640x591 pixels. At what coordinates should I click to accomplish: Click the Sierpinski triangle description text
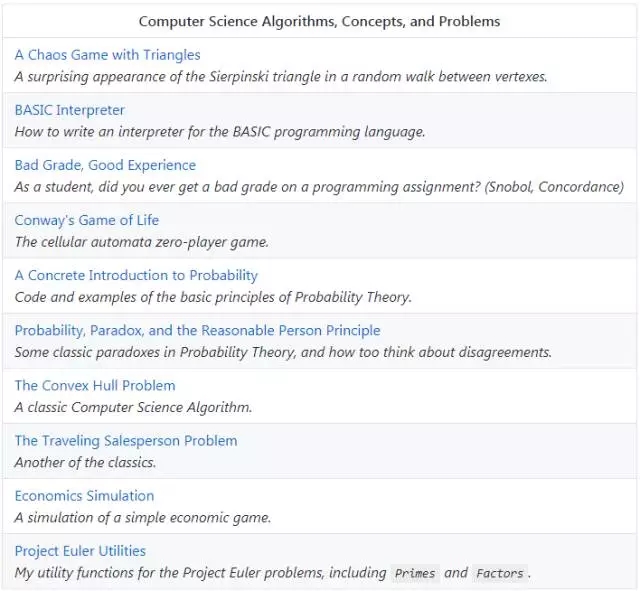tap(280, 76)
